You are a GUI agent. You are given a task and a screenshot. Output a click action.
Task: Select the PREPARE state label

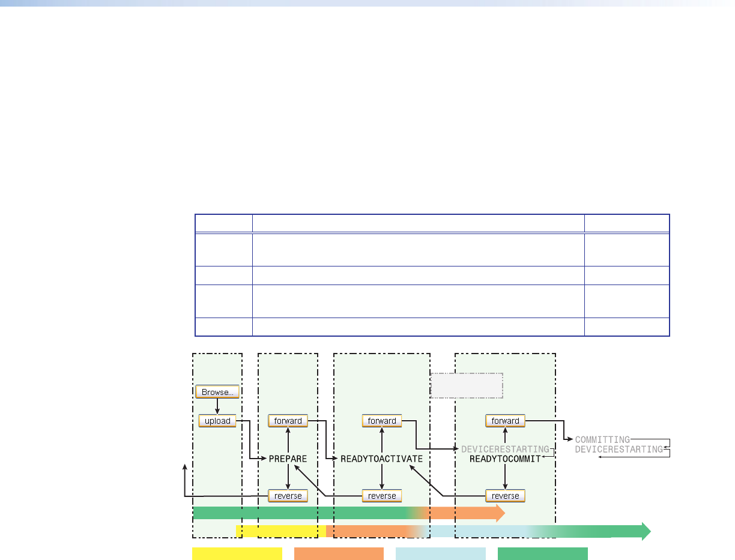coord(288,459)
